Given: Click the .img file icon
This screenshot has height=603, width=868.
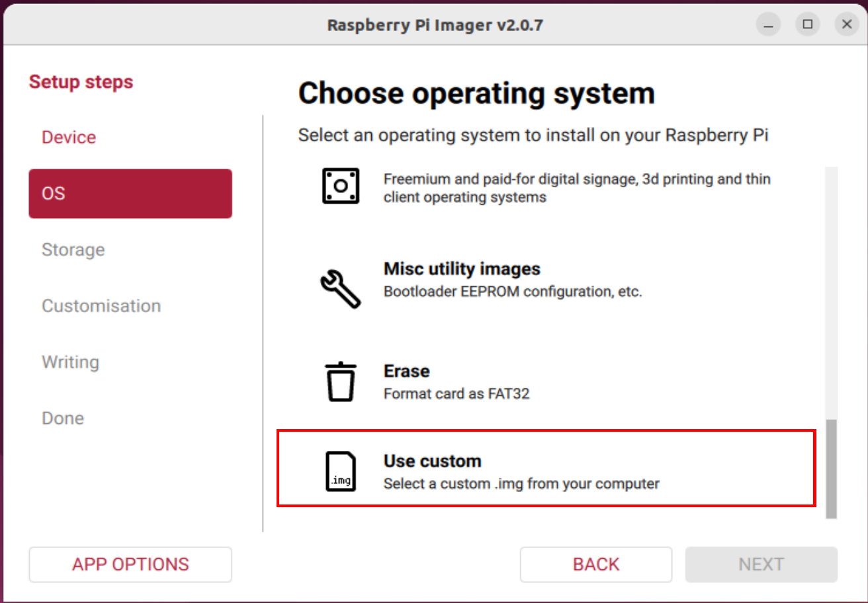Looking at the screenshot, I should pyautogui.click(x=341, y=471).
